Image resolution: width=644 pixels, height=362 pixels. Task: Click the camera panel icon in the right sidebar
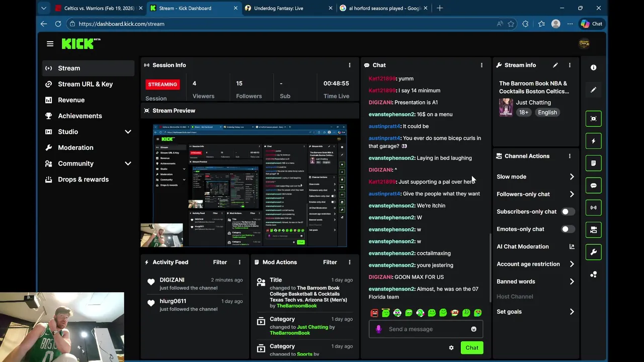click(593, 230)
